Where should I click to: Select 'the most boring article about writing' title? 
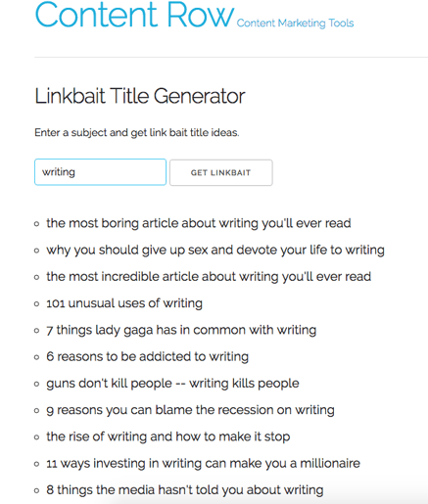pyautogui.click(x=199, y=223)
